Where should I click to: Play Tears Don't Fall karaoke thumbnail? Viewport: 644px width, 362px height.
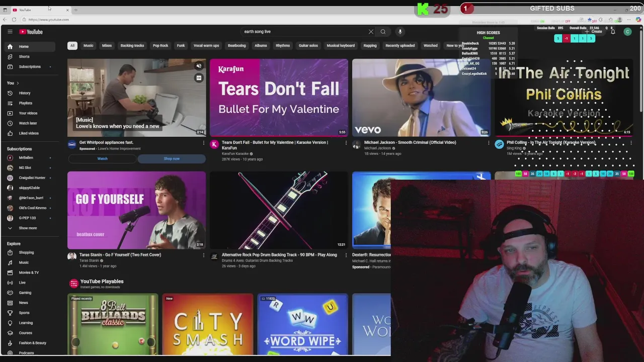click(279, 98)
